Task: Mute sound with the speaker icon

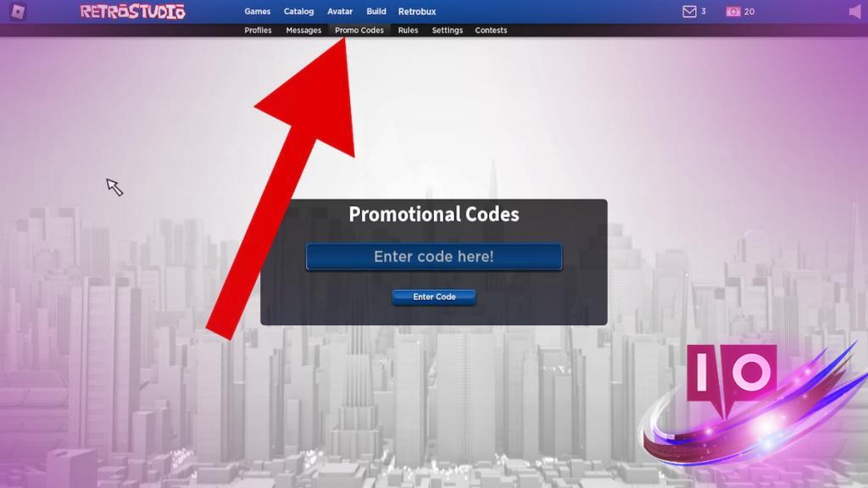Action: coord(855,12)
